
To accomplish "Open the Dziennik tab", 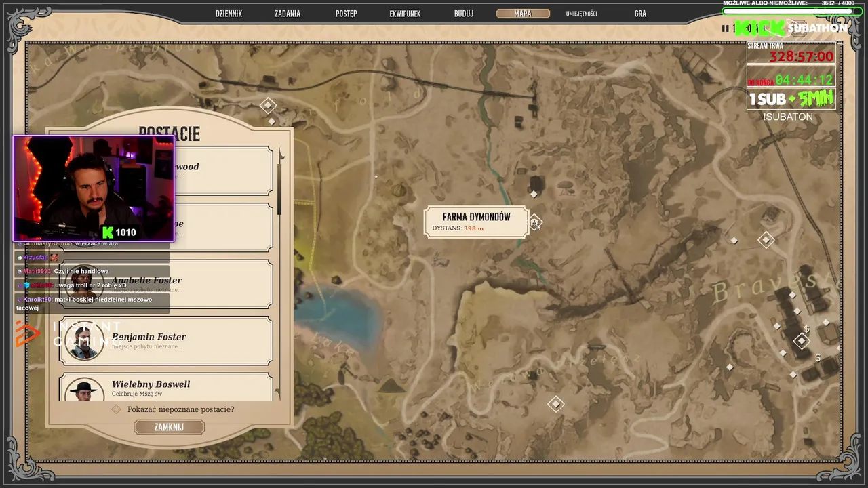I will click(x=229, y=14).
